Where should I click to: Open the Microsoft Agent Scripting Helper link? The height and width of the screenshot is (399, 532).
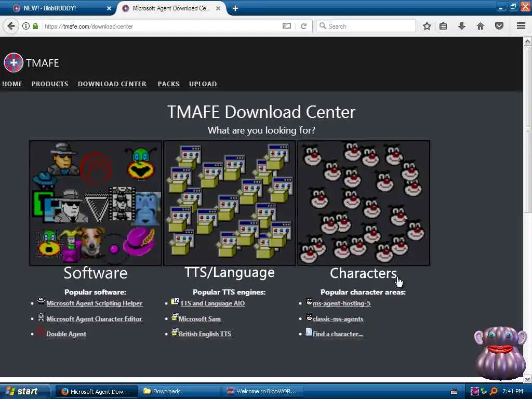[95, 303]
